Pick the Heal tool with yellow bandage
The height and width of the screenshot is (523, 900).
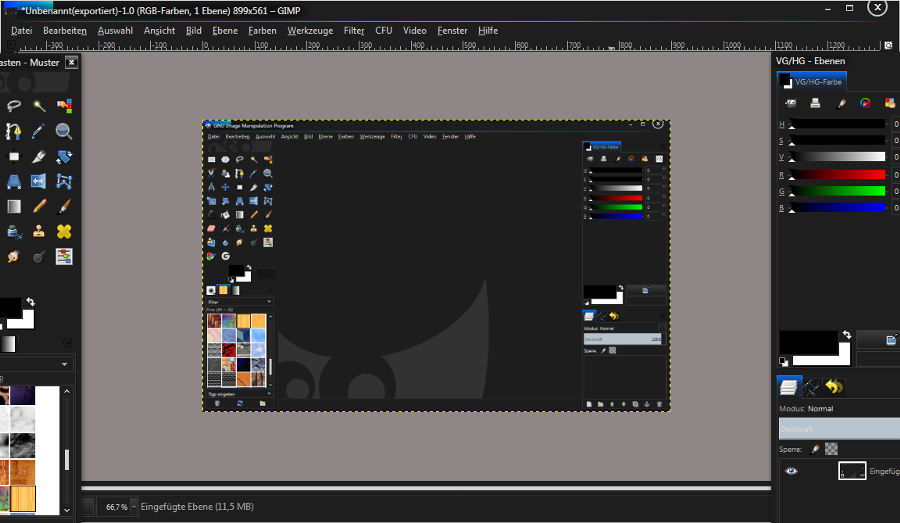pos(64,231)
